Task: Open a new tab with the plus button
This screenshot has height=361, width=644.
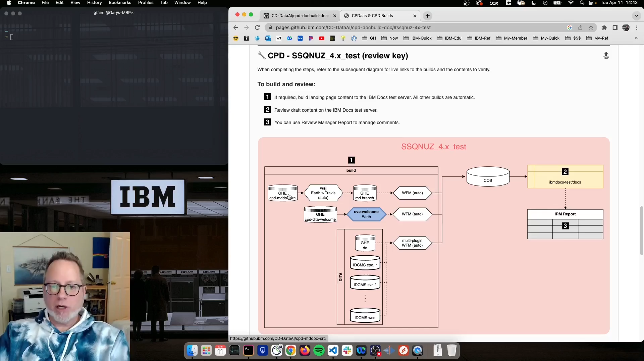Action: [x=428, y=16]
